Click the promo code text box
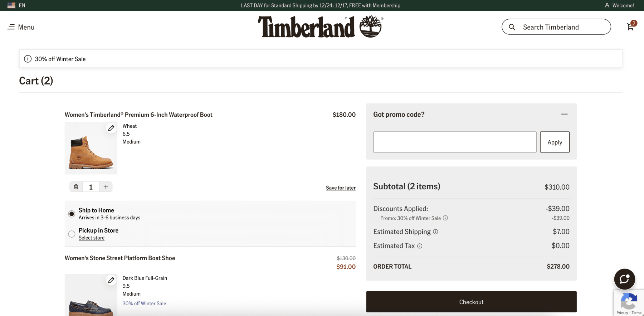Screen dimensions: 644x316 (x=455, y=142)
